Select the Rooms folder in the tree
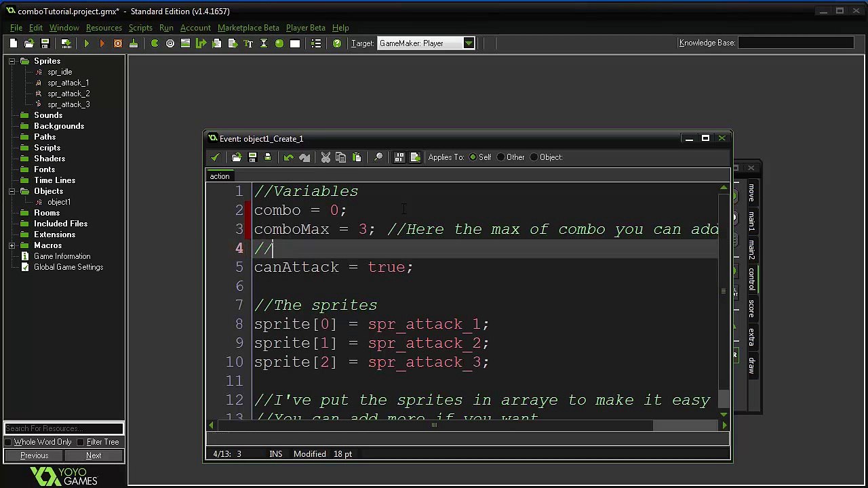 point(47,213)
